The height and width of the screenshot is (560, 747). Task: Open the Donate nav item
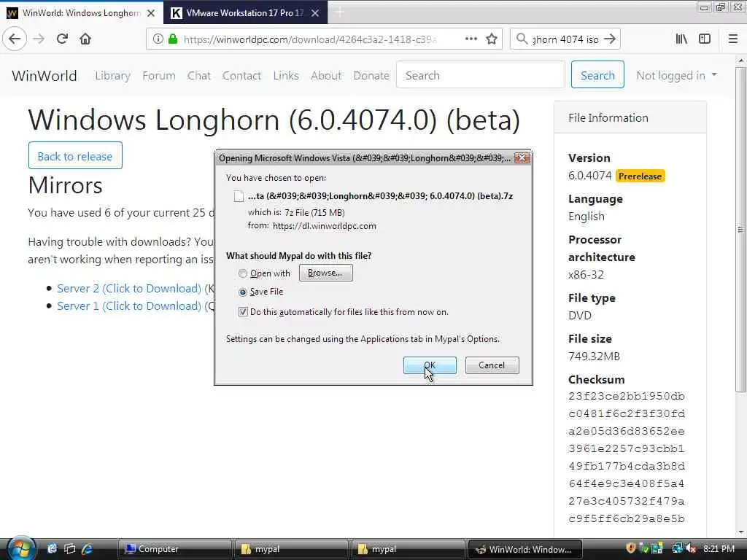point(371,75)
